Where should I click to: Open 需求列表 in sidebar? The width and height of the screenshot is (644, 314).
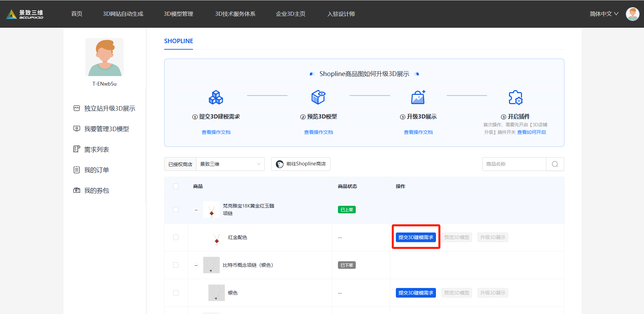click(x=97, y=150)
